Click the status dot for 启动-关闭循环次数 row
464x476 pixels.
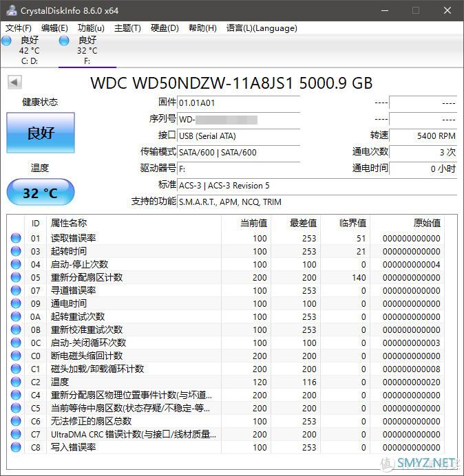pos(16,343)
